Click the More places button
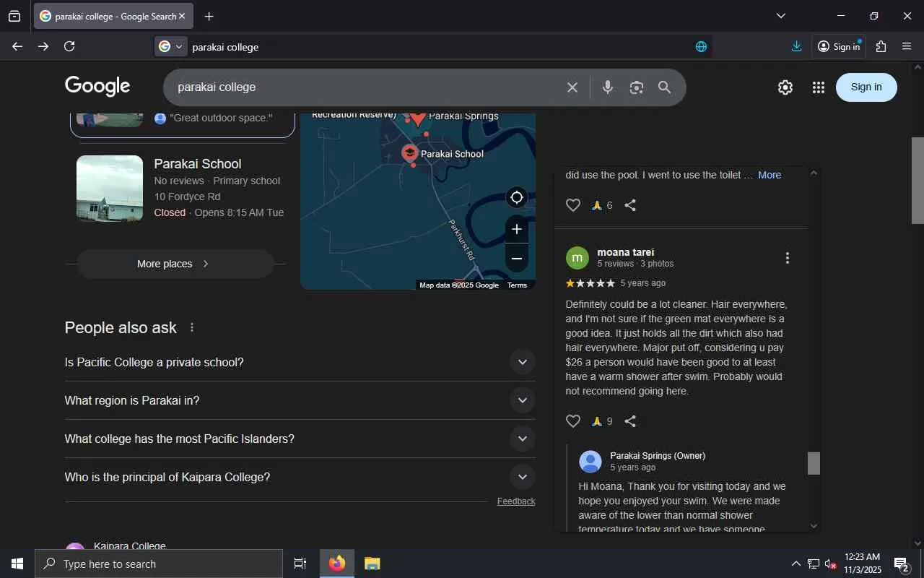The image size is (924, 578). 175,264
